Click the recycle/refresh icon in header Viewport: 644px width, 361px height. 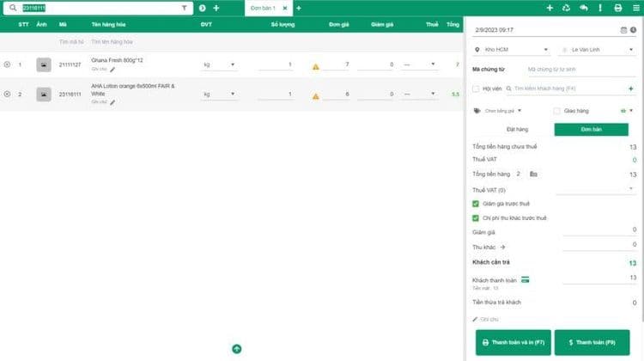coord(566,8)
